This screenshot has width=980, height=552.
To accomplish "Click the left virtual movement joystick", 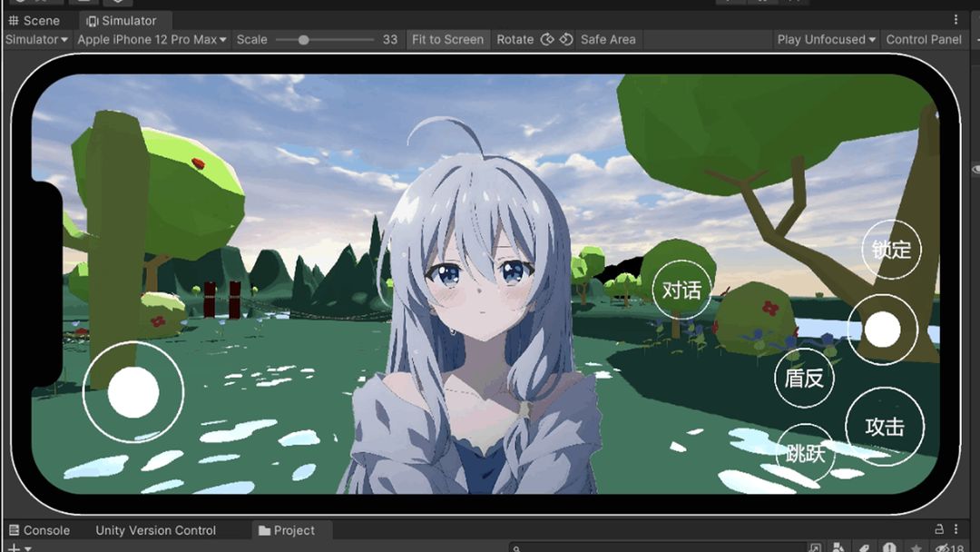I will (x=133, y=393).
